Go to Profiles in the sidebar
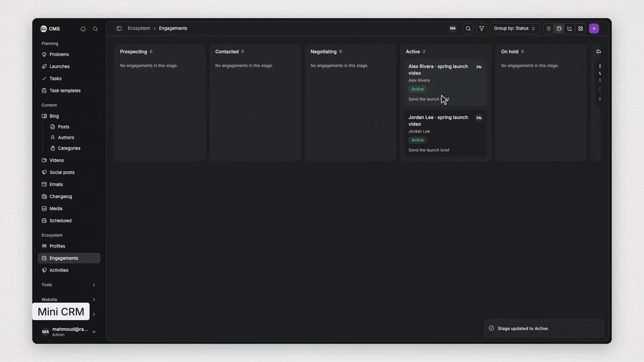 pyautogui.click(x=69, y=246)
